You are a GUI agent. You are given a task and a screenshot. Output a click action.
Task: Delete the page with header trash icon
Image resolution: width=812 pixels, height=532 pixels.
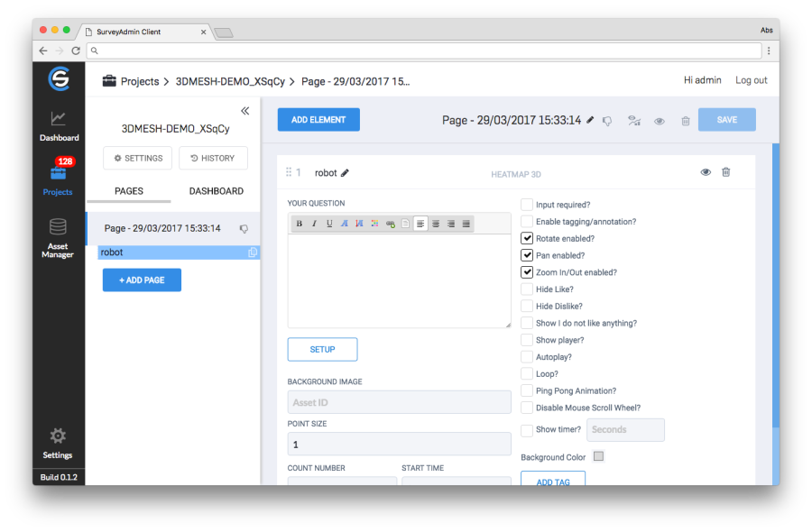tap(686, 121)
